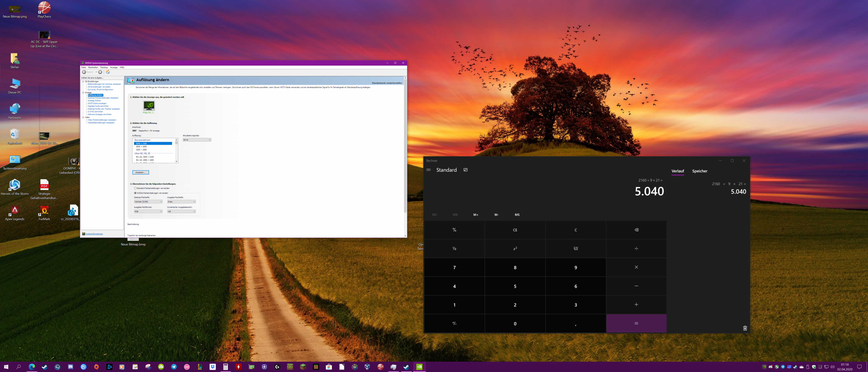Select Standard-Farbeinstellungen verwenden radio button
The width and height of the screenshot is (868, 372).
(x=135, y=188)
